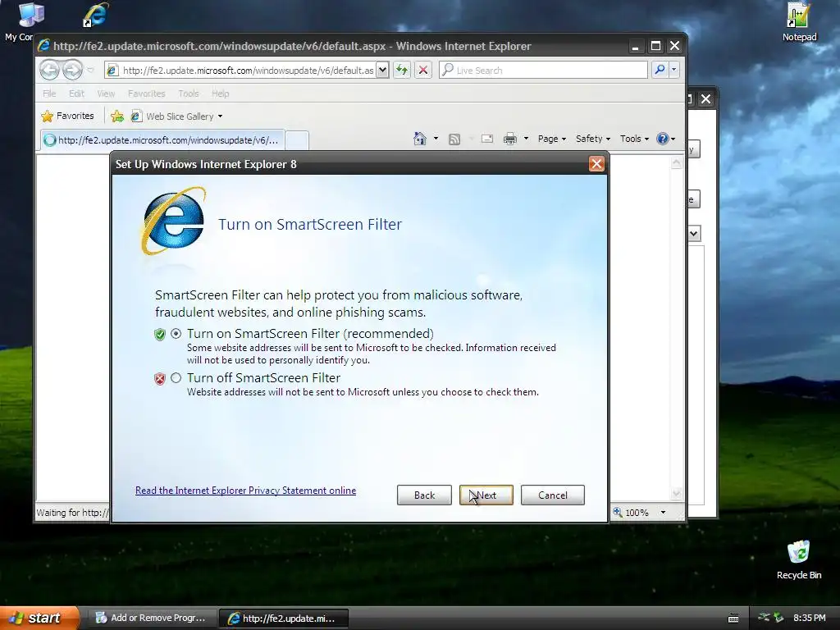
Task: Select the fe2.update.microsoft.com browser tab
Action: click(162, 140)
